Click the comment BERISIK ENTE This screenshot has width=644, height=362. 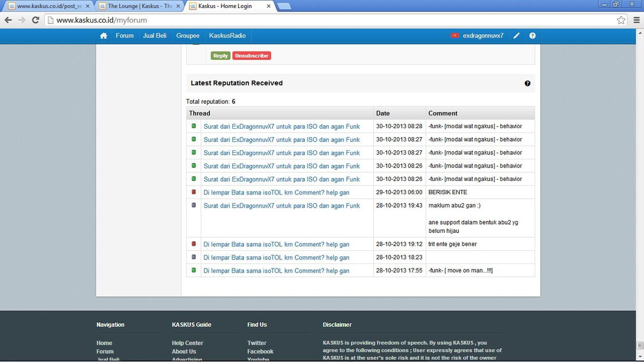[x=448, y=192]
